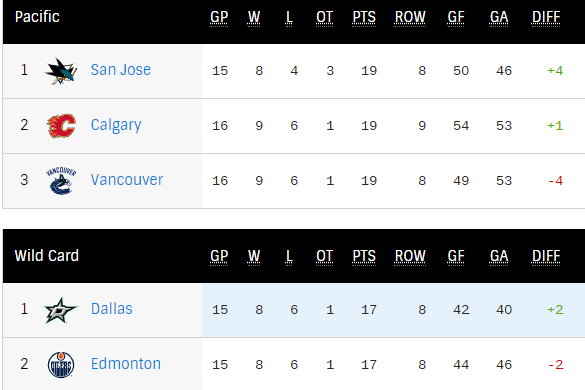
Task: Click the Edmonton Oilers logo
Action: coord(61,365)
